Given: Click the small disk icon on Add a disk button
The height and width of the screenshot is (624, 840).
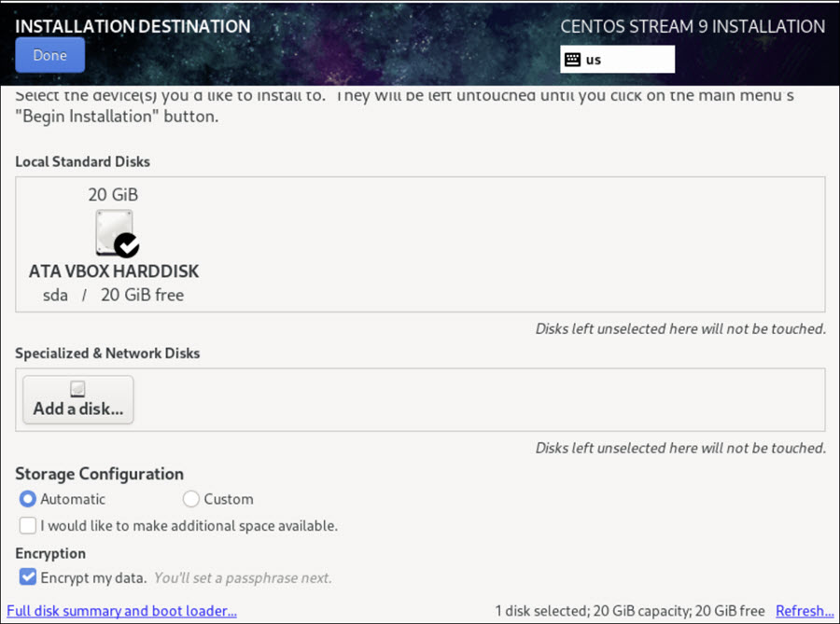Looking at the screenshot, I should tap(77, 387).
